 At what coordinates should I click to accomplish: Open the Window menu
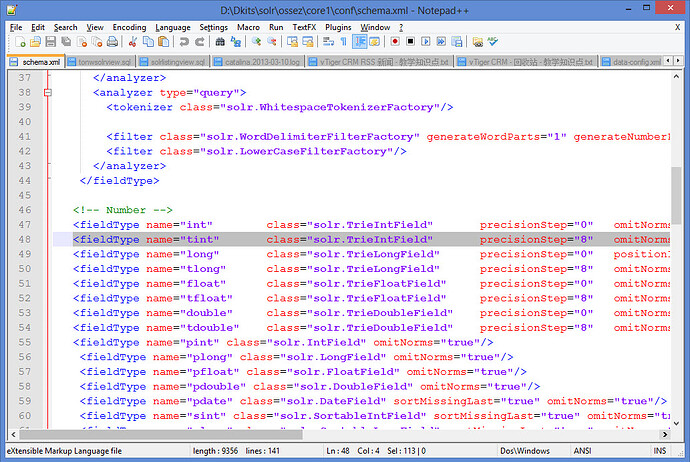(375, 27)
